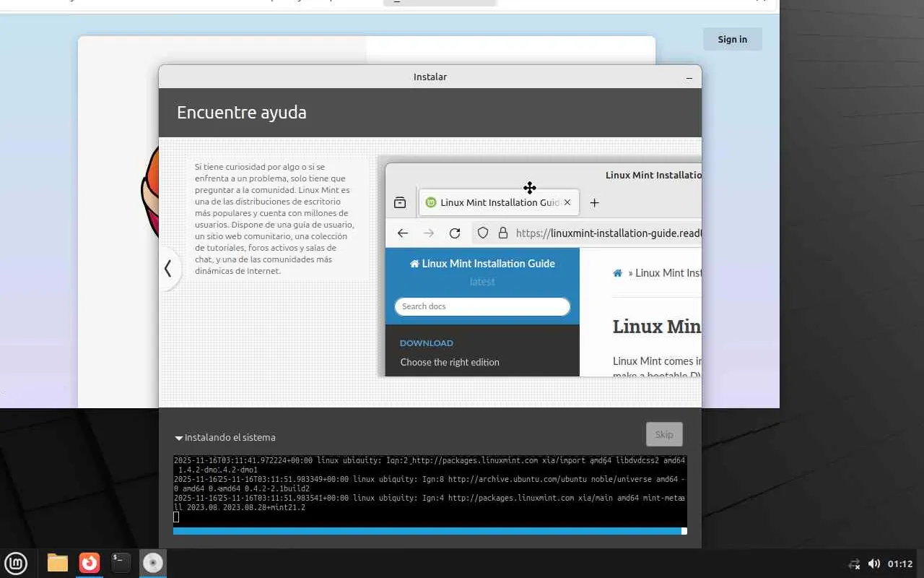This screenshot has width=924, height=578.
Task: Open the Files folder launcher in the taskbar
Action: click(x=58, y=563)
